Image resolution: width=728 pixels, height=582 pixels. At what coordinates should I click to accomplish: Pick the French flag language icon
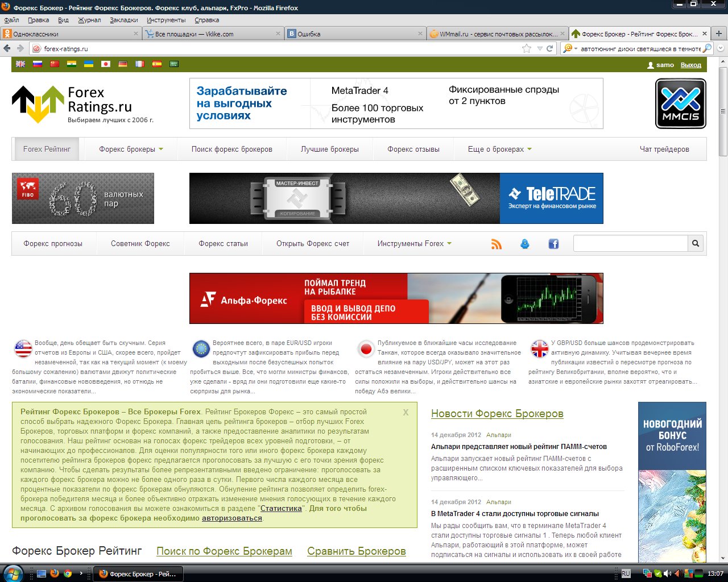click(x=140, y=64)
